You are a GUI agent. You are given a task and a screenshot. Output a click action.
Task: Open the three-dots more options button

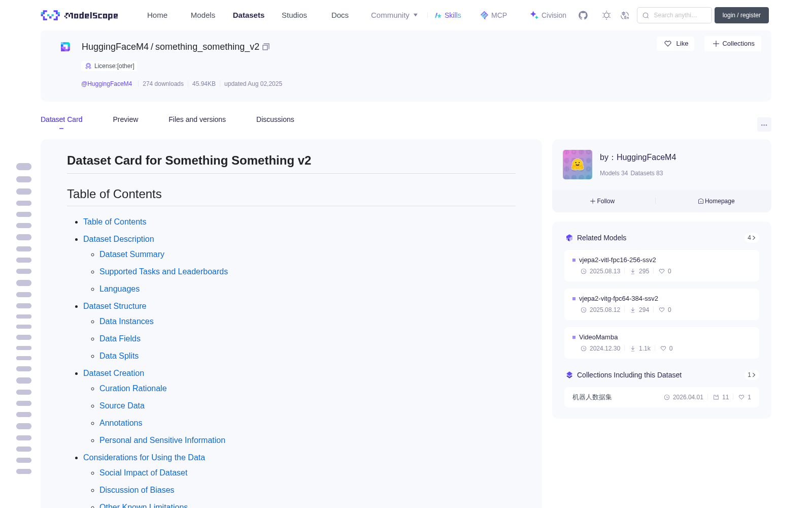764,124
